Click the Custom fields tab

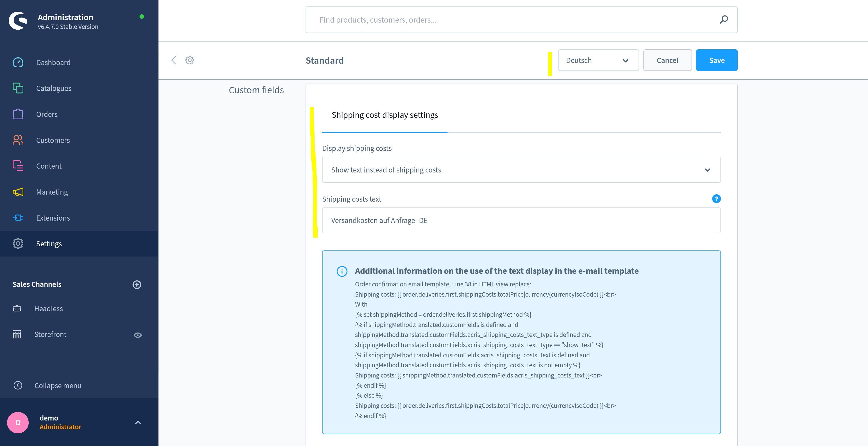[x=256, y=90]
